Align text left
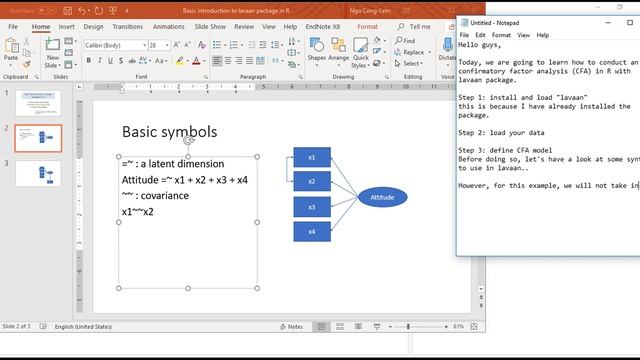 point(217,61)
